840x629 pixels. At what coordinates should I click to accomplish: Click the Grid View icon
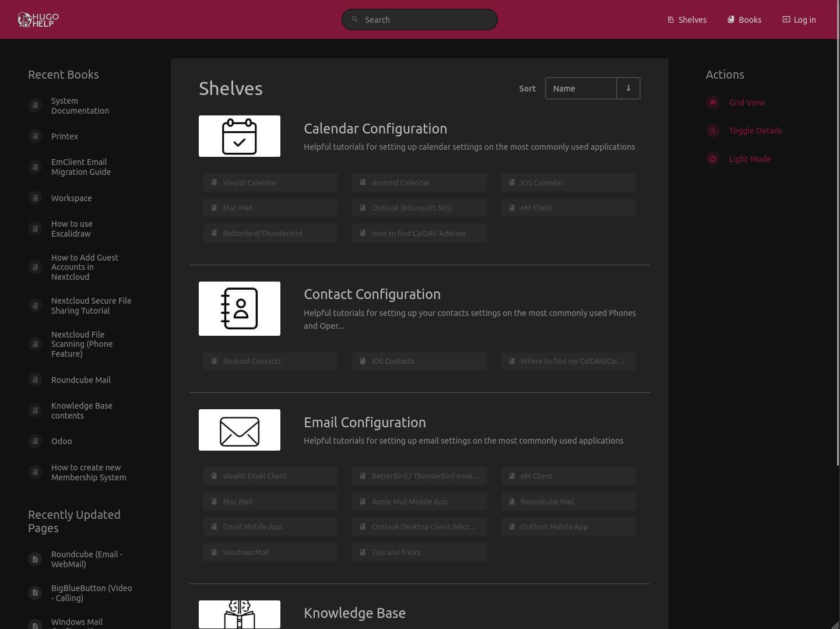712,103
